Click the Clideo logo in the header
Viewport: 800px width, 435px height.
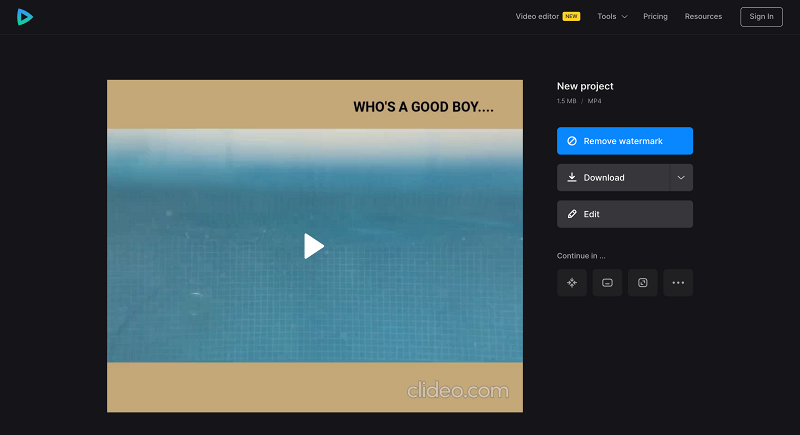pos(24,17)
